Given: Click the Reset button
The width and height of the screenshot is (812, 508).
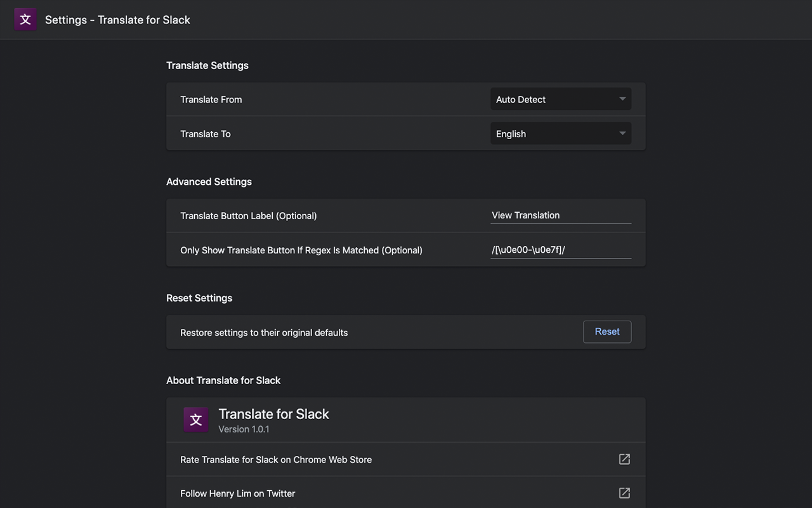Looking at the screenshot, I should (x=607, y=331).
